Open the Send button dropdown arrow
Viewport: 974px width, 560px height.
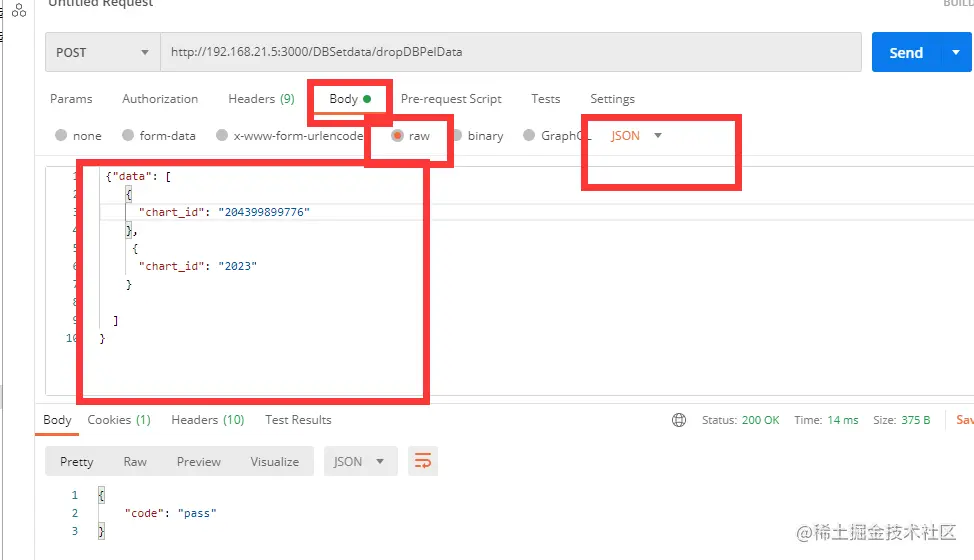pos(956,52)
